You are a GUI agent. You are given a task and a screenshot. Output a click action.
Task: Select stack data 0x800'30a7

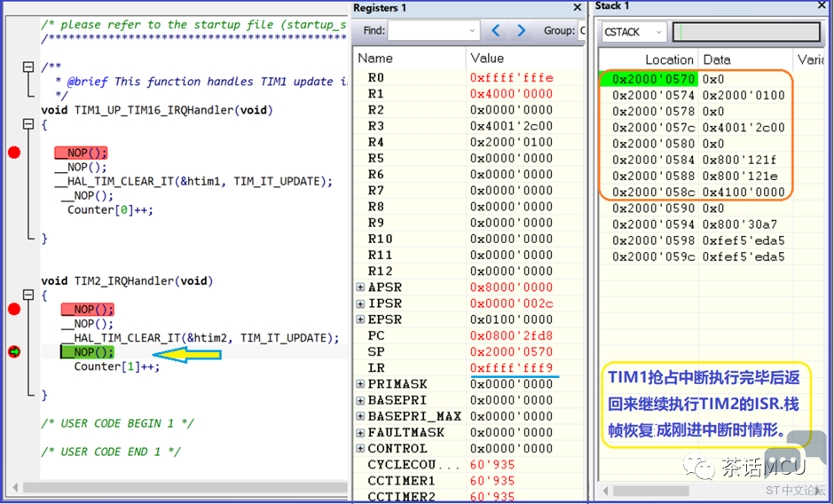[x=739, y=224]
